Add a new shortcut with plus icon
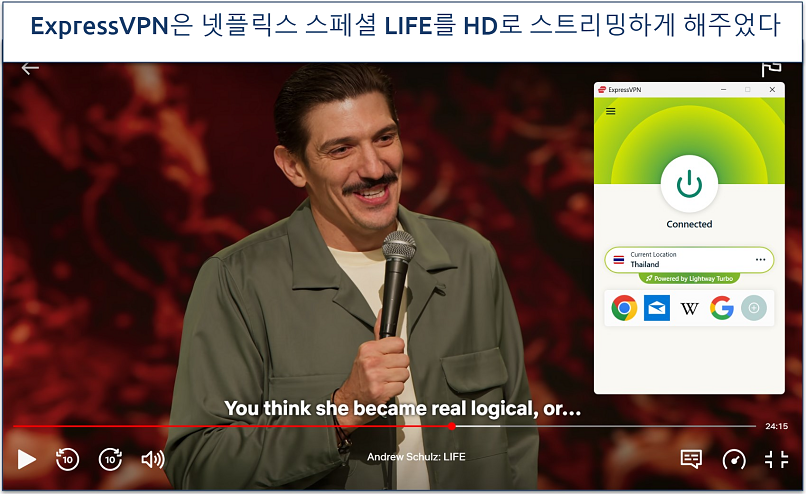806x494 pixels. (754, 308)
